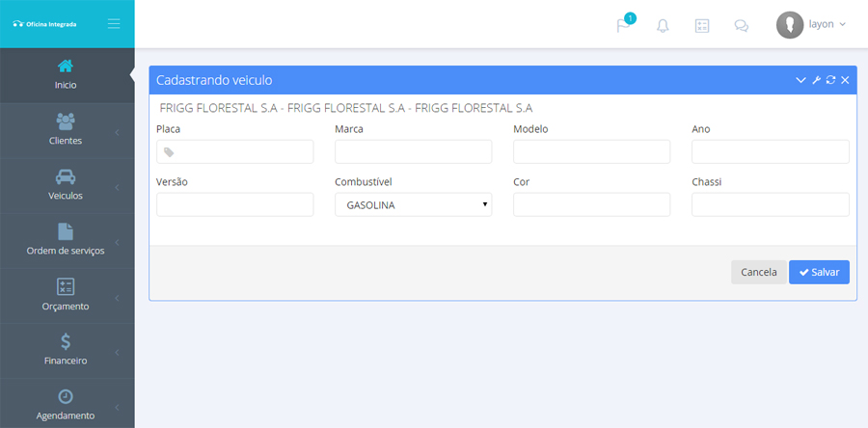Click the layon username text
Image resolution: width=868 pixels, height=428 pixels.
tap(821, 24)
